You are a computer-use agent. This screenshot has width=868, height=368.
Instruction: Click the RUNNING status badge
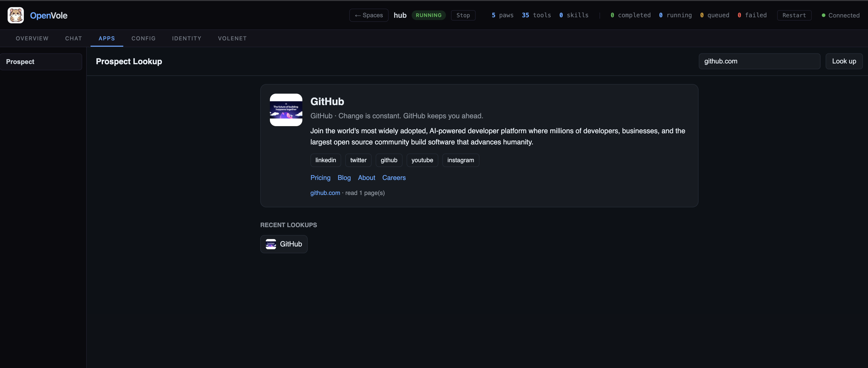click(429, 15)
